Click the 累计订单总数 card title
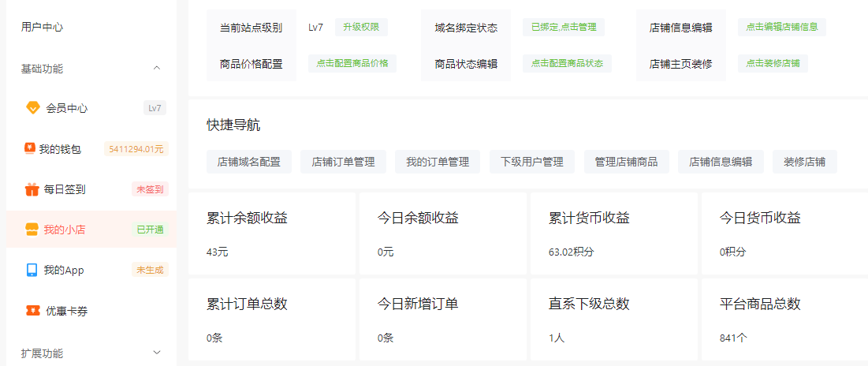 point(247,304)
